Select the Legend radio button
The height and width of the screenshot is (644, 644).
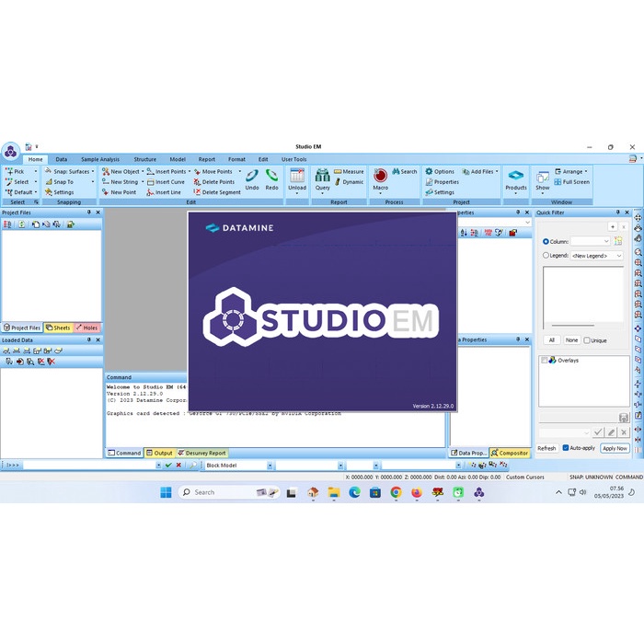(546, 255)
